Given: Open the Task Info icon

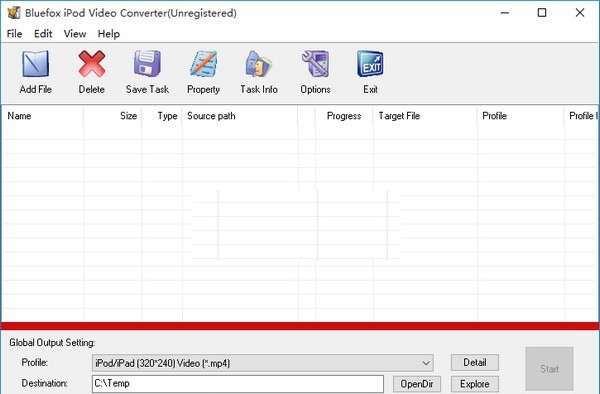Looking at the screenshot, I should (259, 64).
